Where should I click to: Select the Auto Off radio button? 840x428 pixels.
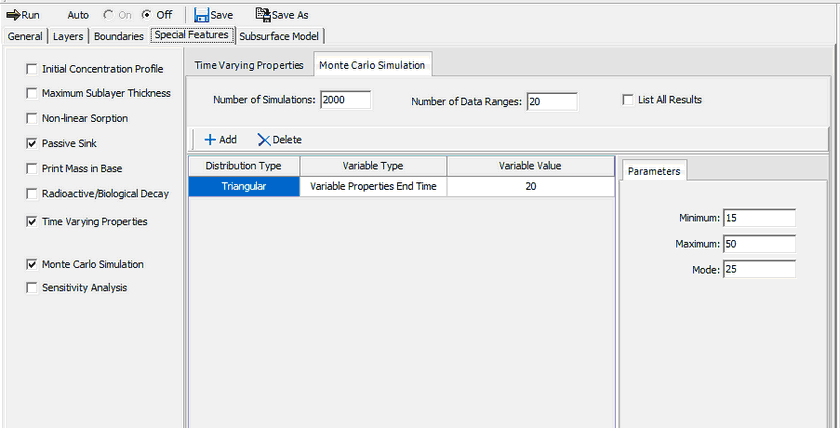pyautogui.click(x=147, y=15)
